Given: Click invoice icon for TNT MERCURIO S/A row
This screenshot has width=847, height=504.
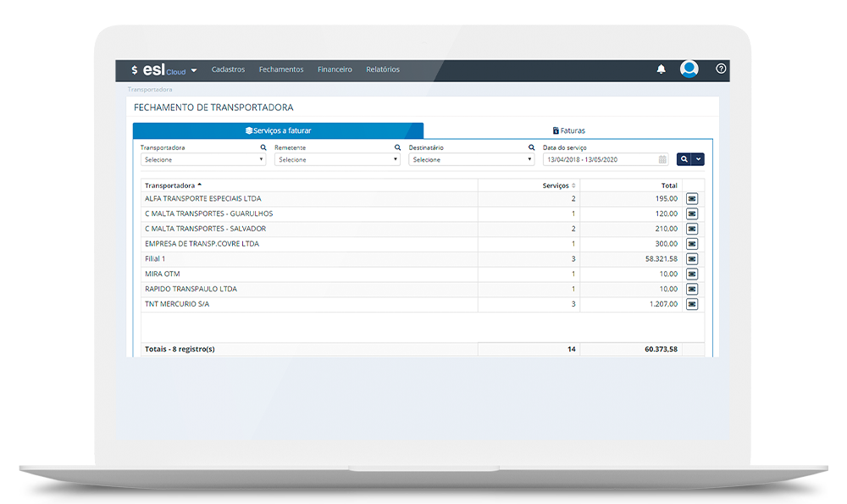Looking at the screenshot, I should [x=692, y=304].
